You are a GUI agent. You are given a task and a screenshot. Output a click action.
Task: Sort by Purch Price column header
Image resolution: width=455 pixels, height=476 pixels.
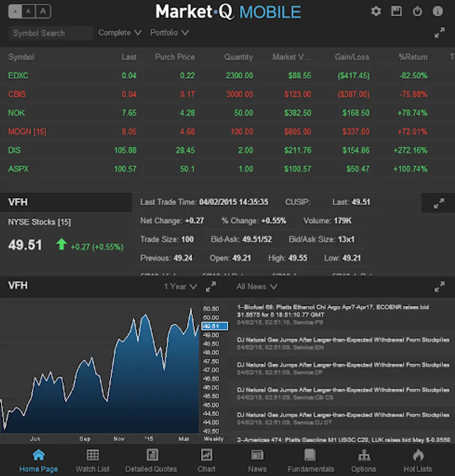[x=175, y=57]
